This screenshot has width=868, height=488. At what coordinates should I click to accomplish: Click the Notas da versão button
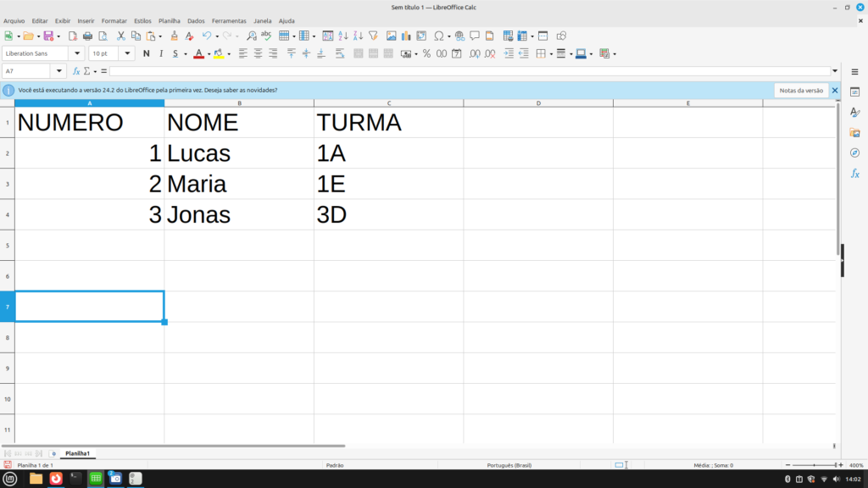coord(801,90)
